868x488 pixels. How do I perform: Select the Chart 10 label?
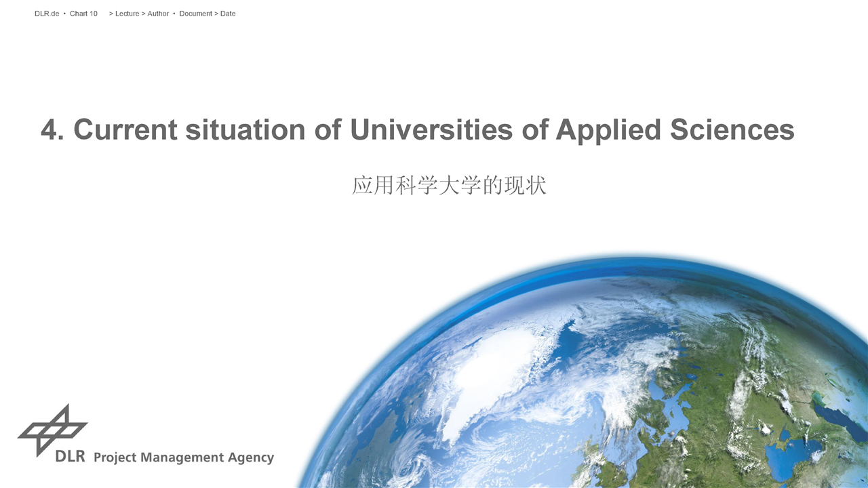pyautogui.click(x=83, y=14)
